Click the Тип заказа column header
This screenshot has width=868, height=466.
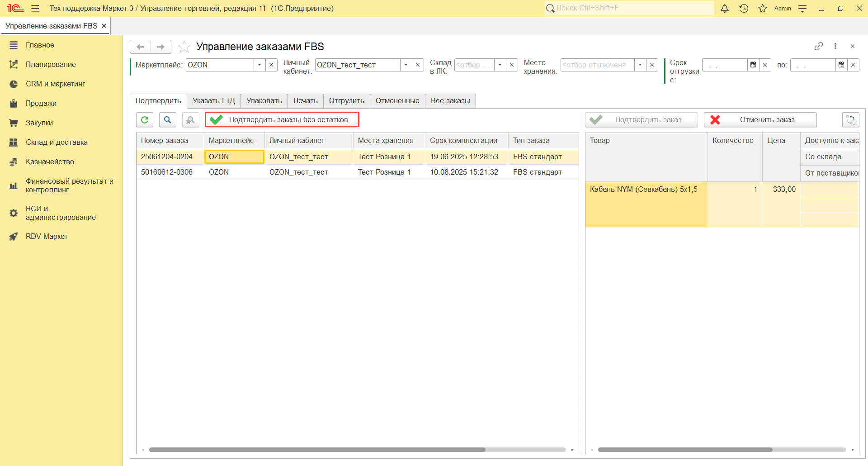(x=543, y=141)
